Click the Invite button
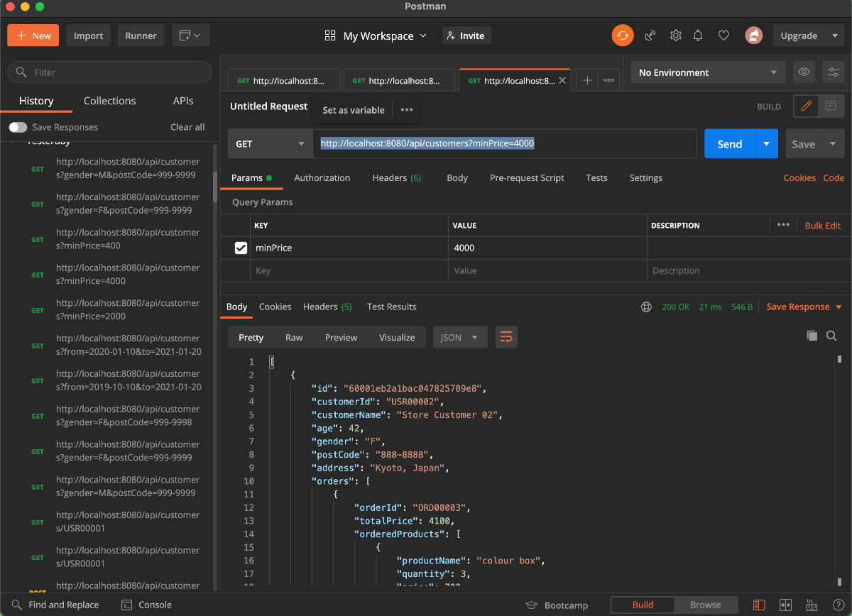Image resolution: width=852 pixels, height=616 pixels. (466, 35)
